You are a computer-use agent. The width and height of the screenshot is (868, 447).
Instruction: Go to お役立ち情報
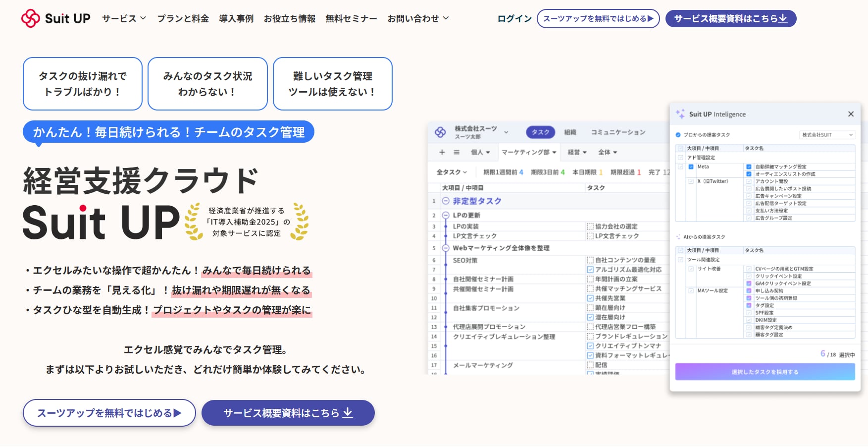290,18
